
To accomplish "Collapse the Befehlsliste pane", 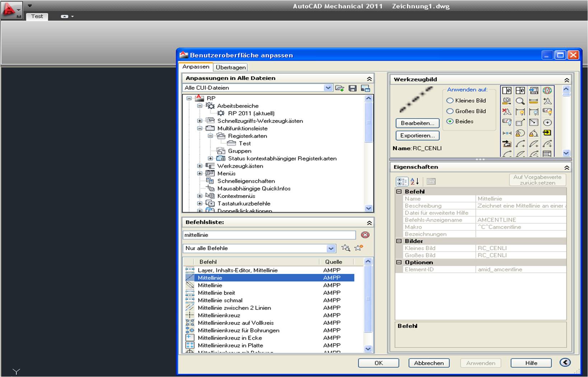I will 369,223.
